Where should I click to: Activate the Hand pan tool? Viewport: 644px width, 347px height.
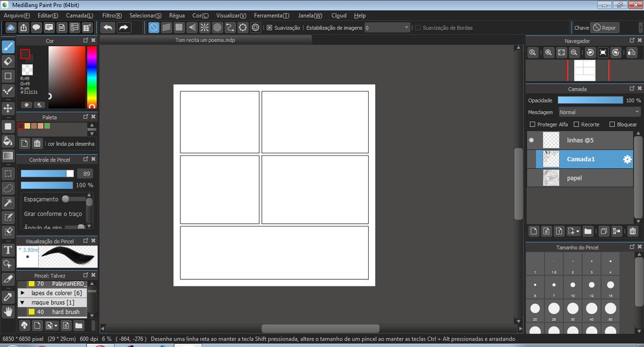tap(8, 312)
